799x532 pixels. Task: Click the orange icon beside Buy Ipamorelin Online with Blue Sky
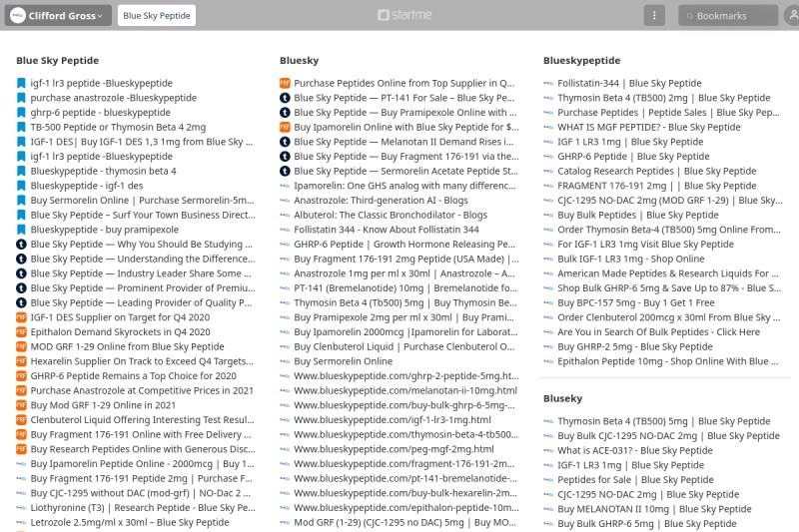point(285,128)
